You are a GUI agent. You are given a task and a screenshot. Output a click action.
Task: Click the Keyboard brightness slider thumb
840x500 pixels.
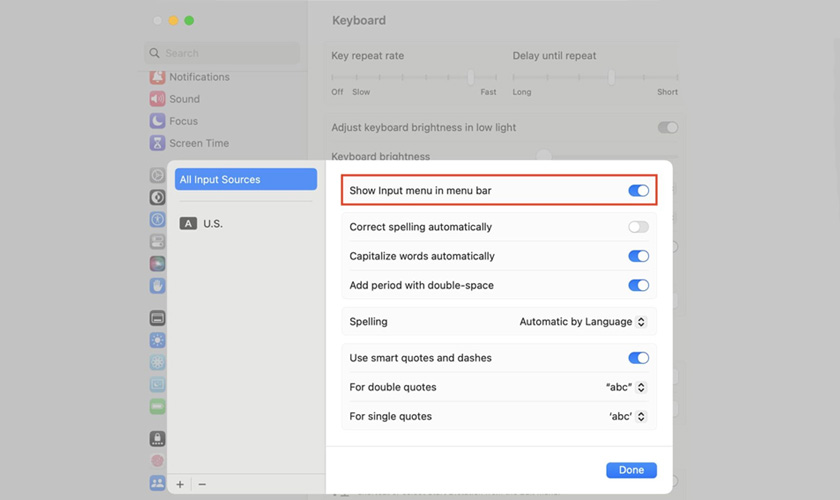pos(544,155)
